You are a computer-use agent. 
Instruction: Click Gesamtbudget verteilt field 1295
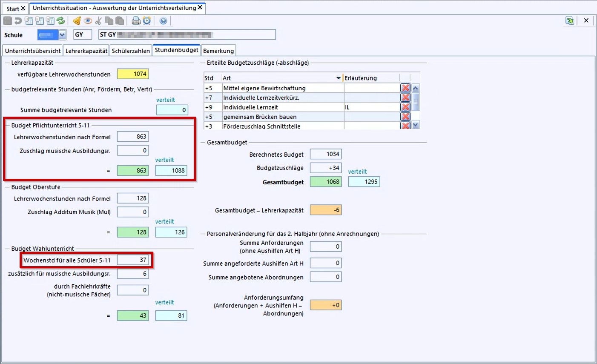364,182
